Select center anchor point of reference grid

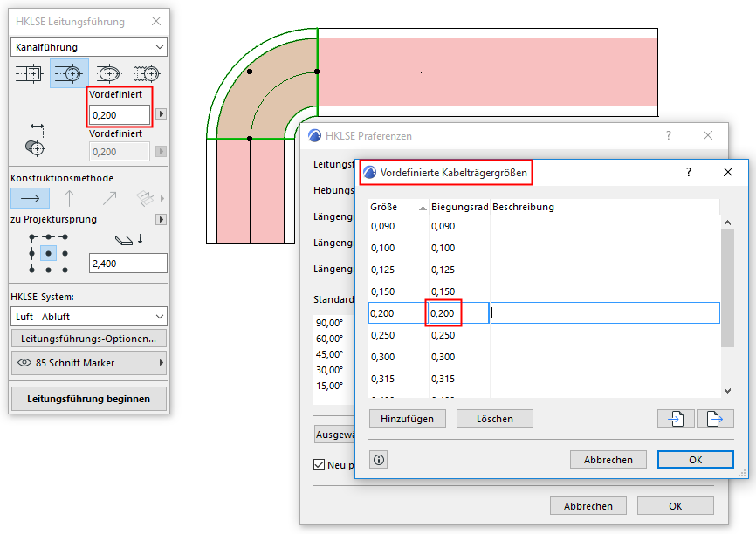pos(48,254)
